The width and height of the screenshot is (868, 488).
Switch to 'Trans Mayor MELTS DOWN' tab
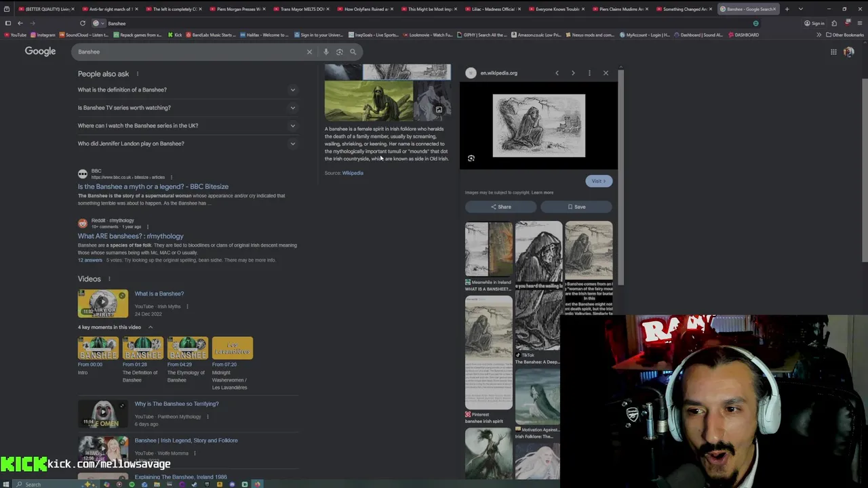point(300,9)
